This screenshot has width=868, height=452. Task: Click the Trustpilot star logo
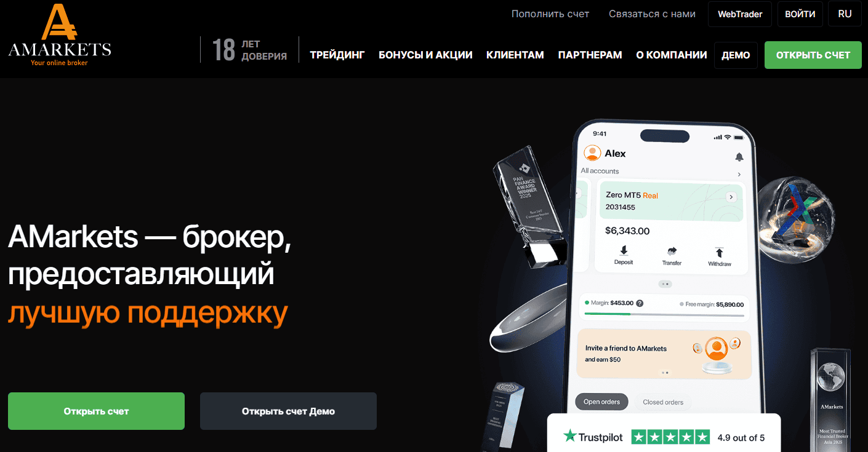[570, 437]
